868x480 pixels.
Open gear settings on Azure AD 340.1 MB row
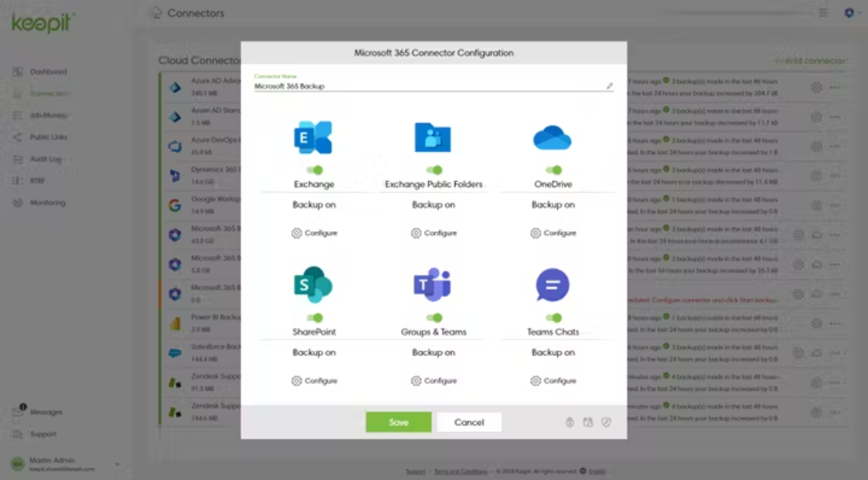pos(816,87)
